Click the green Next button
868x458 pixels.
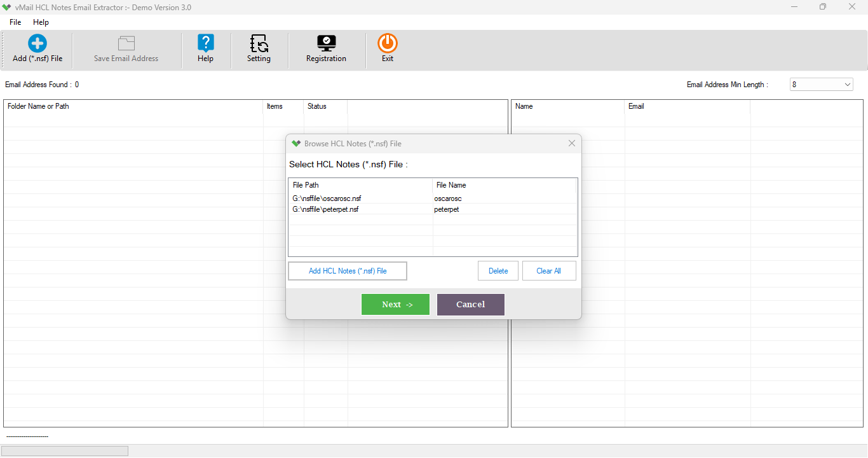pyautogui.click(x=395, y=305)
